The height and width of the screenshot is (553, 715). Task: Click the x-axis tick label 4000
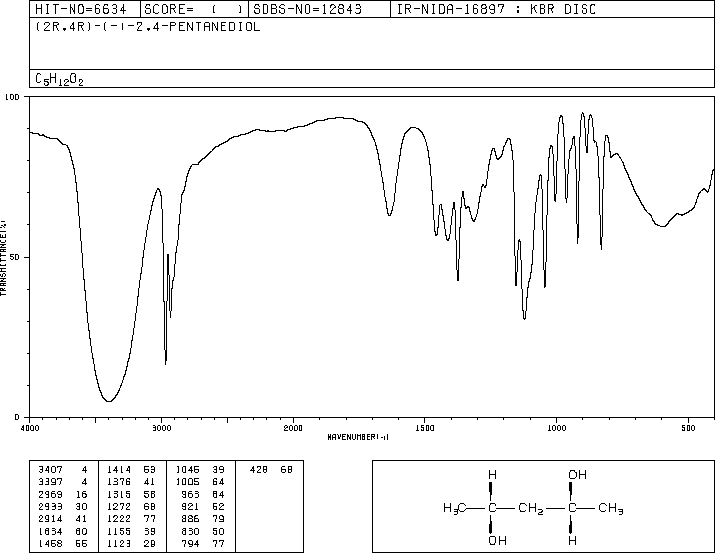(x=30, y=428)
